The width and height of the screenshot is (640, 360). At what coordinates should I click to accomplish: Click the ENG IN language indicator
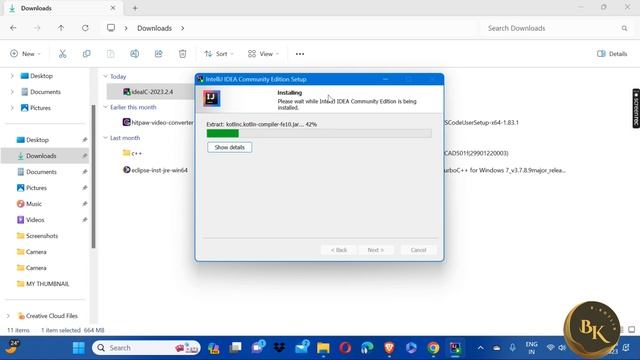click(531, 348)
